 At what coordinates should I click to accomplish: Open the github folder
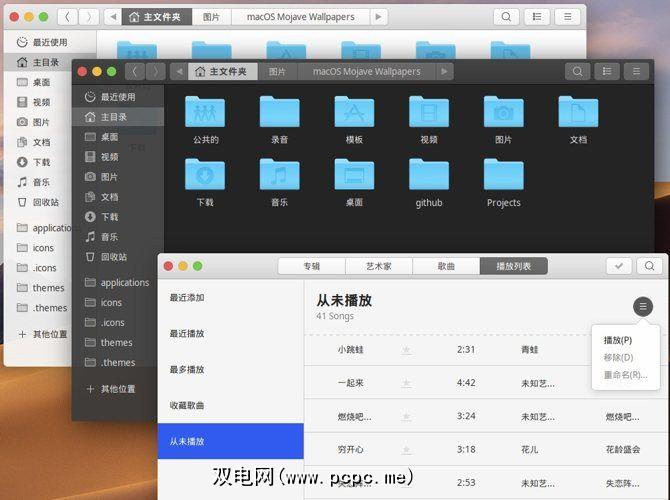pos(429,174)
